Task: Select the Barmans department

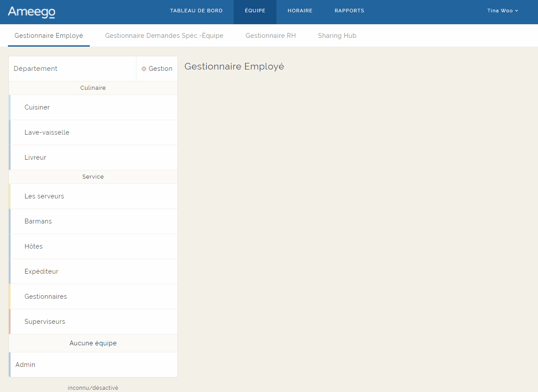Action: 38,221
